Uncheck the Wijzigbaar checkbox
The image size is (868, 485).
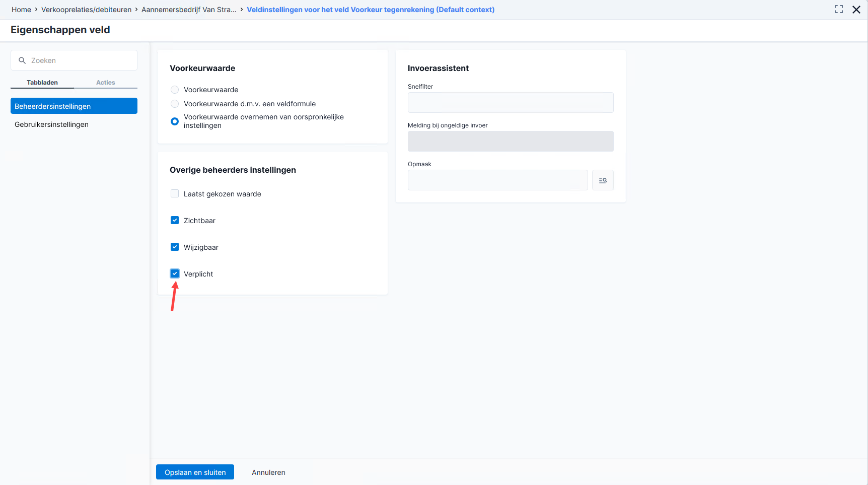point(175,247)
